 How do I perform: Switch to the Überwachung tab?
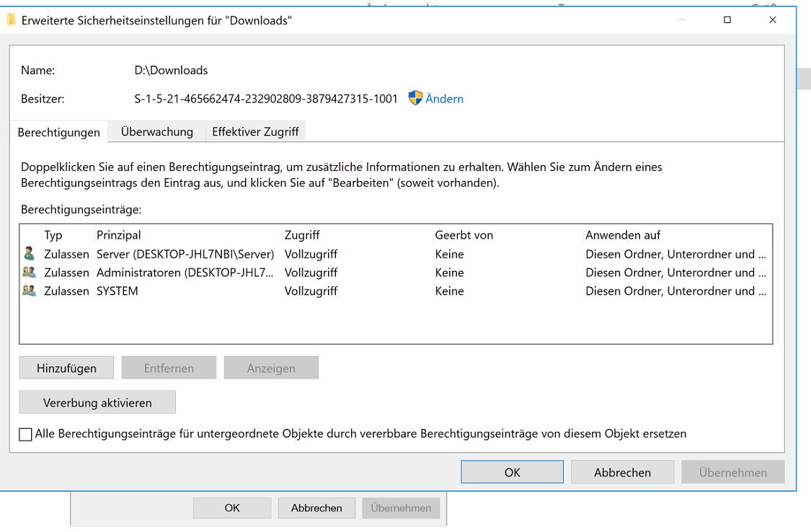(x=156, y=131)
